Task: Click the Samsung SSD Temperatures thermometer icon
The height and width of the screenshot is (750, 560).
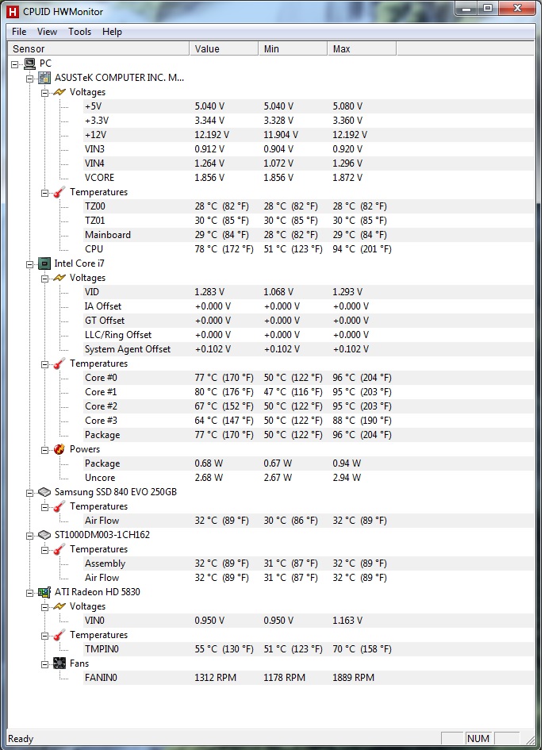Action: pos(59,506)
